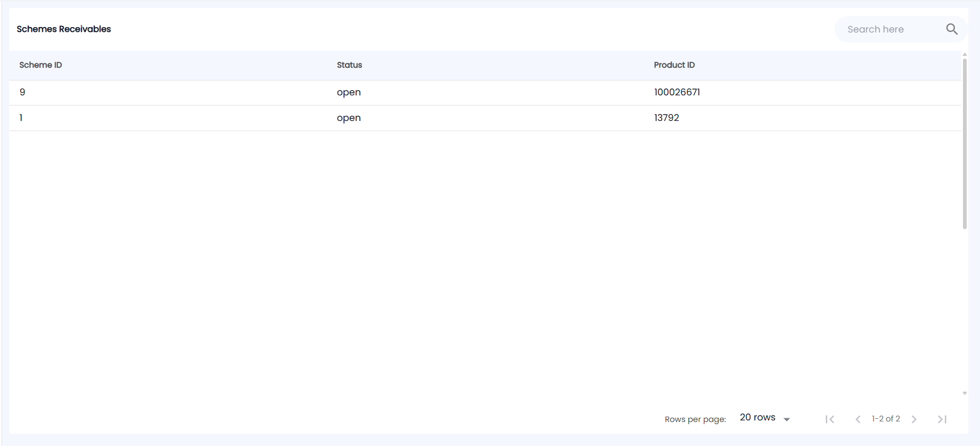Click the scrollbar down arrow
980x446 pixels.
point(965,393)
